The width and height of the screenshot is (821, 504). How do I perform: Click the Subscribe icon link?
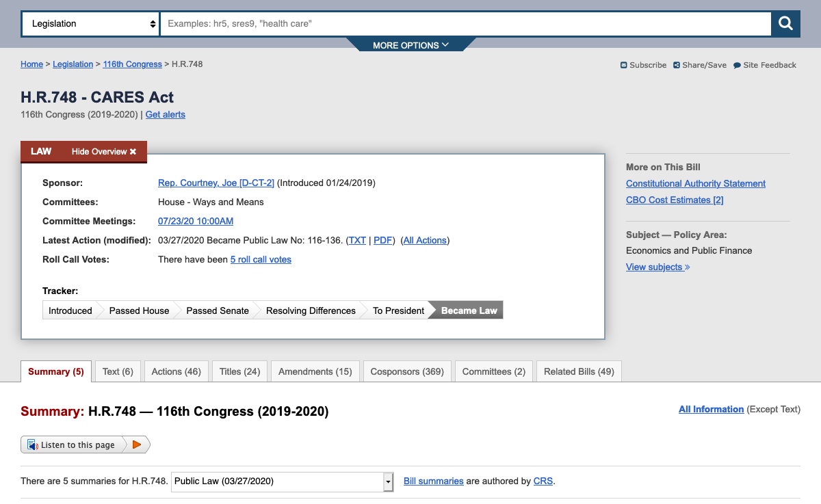click(x=643, y=65)
